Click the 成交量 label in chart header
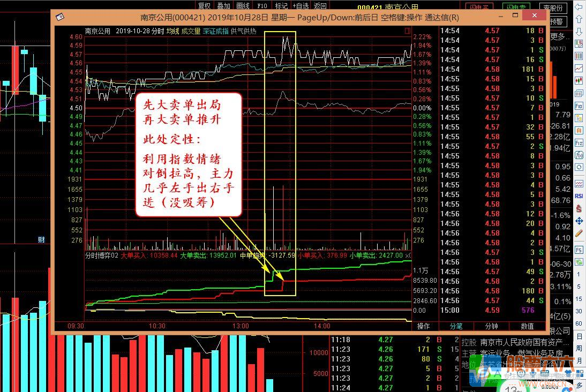Viewport: 586px width, 392px height. (191, 31)
